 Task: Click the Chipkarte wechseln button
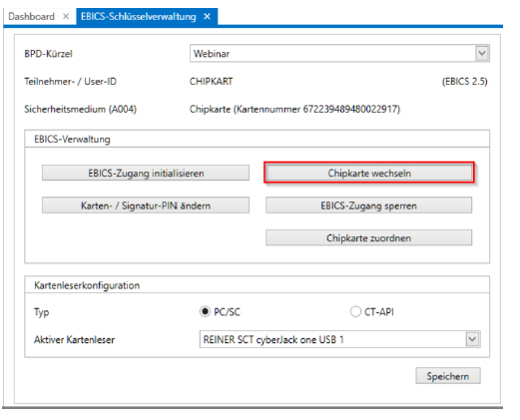pyautogui.click(x=369, y=173)
